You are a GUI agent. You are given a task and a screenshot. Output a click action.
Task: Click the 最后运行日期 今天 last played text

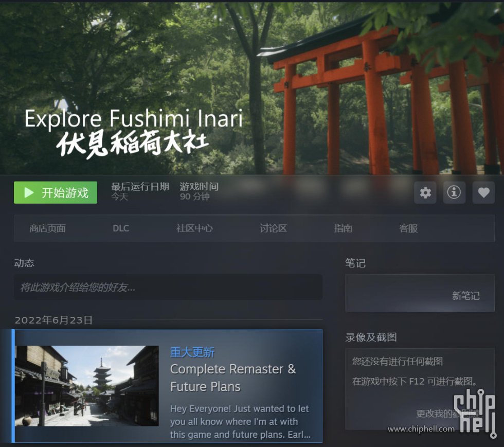[x=140, y=191]
